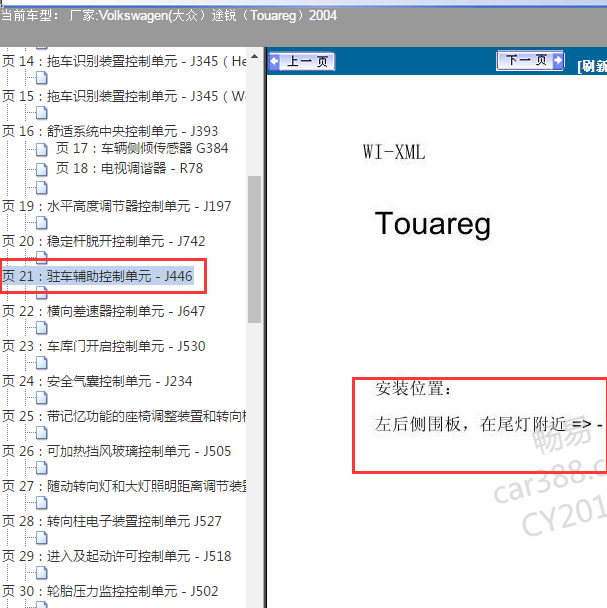The width and height of the screenshot is (607, 608).
Task: Open page 30 轮胎压力监控控制单元 J502
Action: (110, 591)
